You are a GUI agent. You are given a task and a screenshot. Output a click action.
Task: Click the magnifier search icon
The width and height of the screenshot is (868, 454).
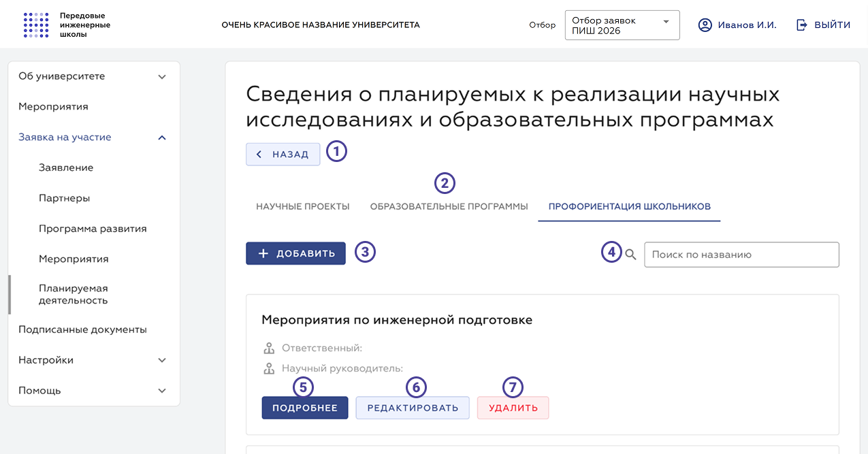pyautogui.click(x=630, y=255)
